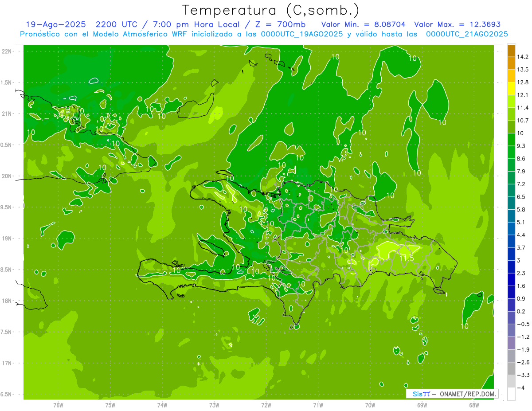
Task: Click legend value '9.3'
Action: (x=521, y=146)
